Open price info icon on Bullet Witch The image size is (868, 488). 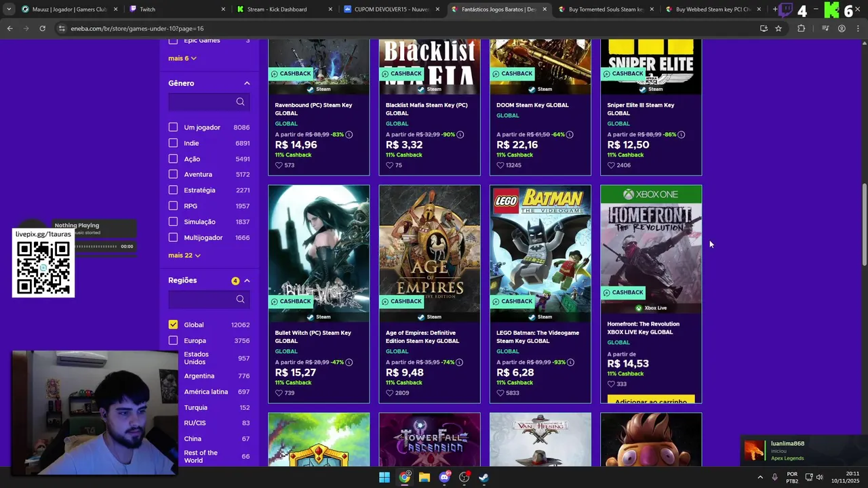tap(349, 363)
